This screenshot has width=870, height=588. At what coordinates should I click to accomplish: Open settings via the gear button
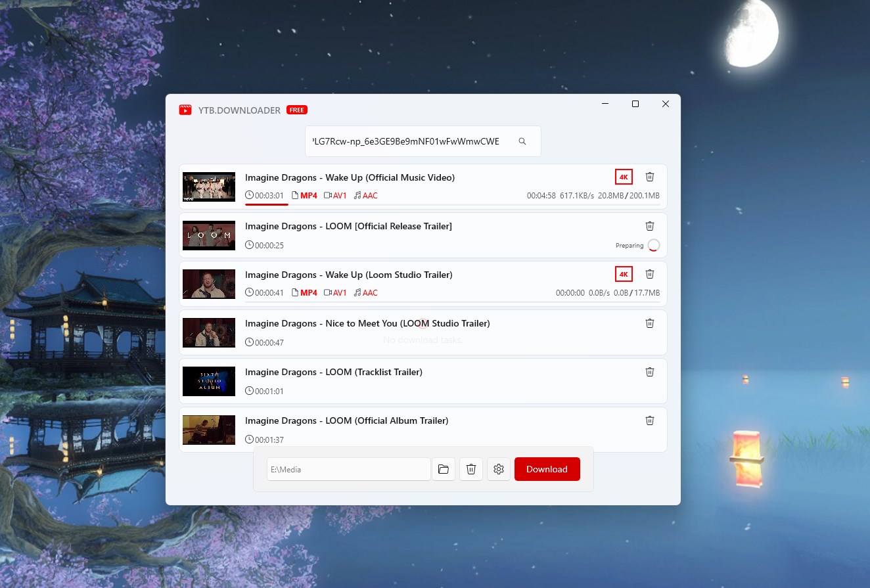[499, 469]
